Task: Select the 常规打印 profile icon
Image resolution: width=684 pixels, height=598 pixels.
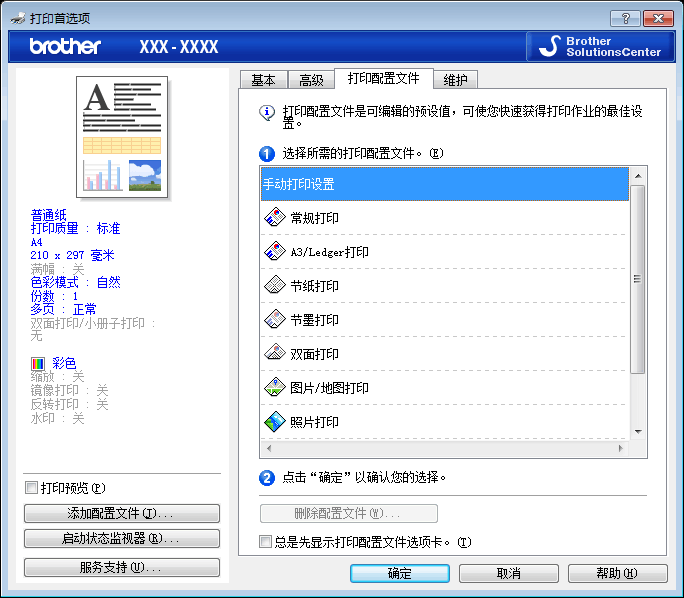Action: [275, 218]
